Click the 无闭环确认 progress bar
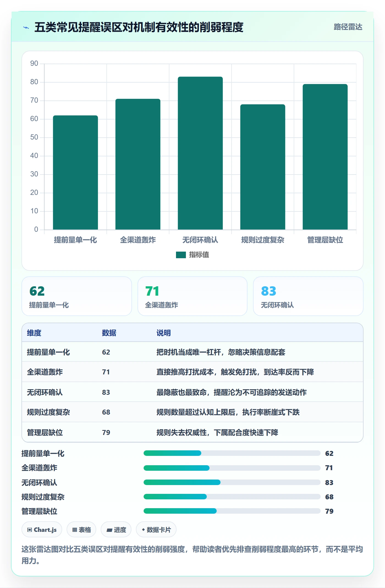Screen dimensions: 385x588 232,482
